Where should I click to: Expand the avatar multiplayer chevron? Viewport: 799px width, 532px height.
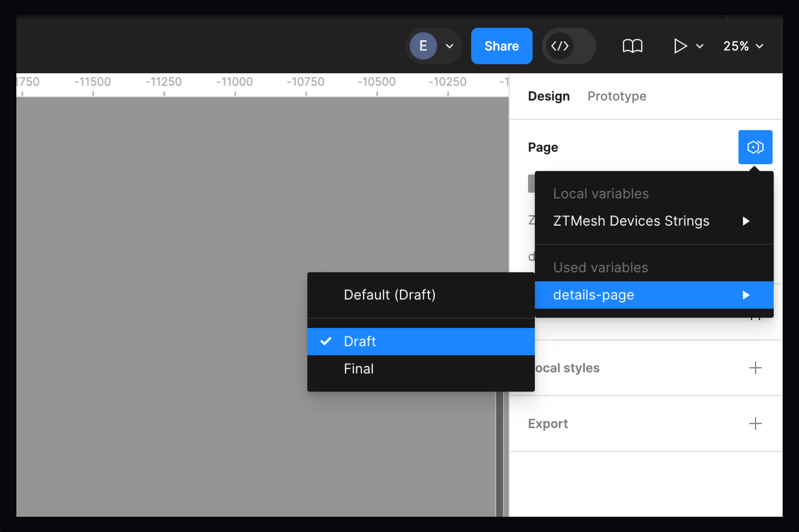[449, 46]
